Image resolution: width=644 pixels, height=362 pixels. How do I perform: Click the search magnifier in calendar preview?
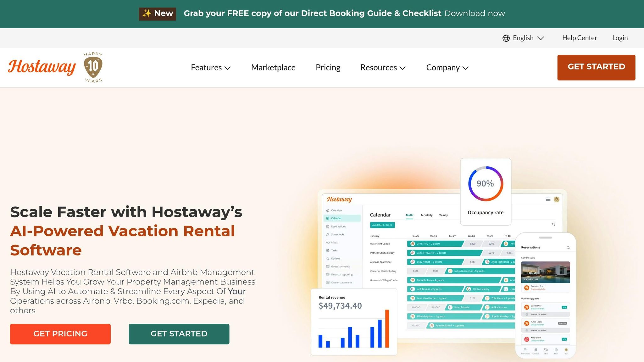[553, 224]
